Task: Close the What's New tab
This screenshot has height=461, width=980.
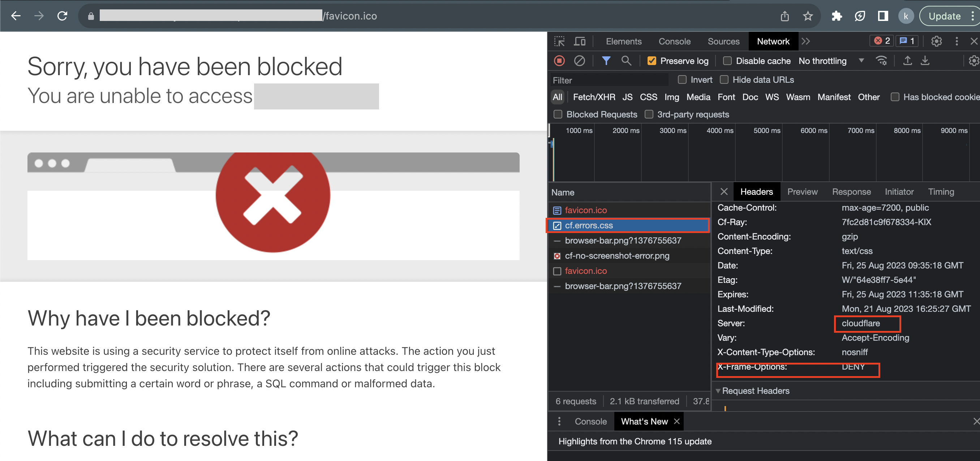Action: pyautogui.click(x=676, y=421)
